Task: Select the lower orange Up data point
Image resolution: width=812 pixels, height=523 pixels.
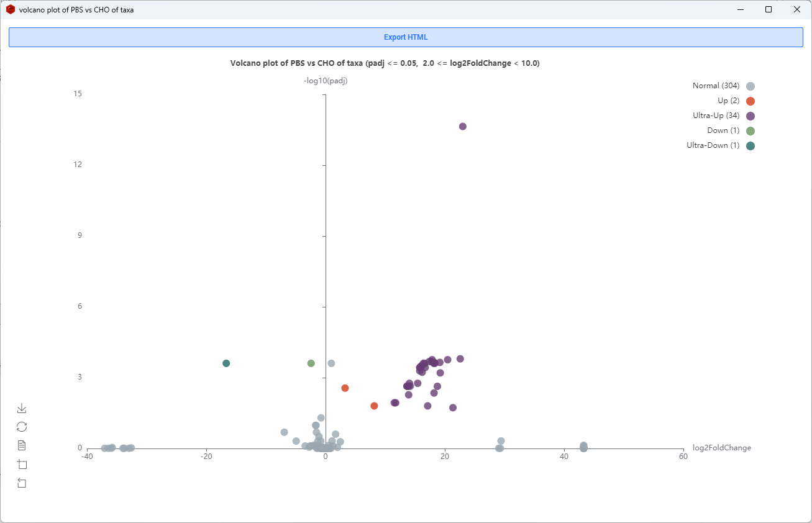Action: [374, 406]
